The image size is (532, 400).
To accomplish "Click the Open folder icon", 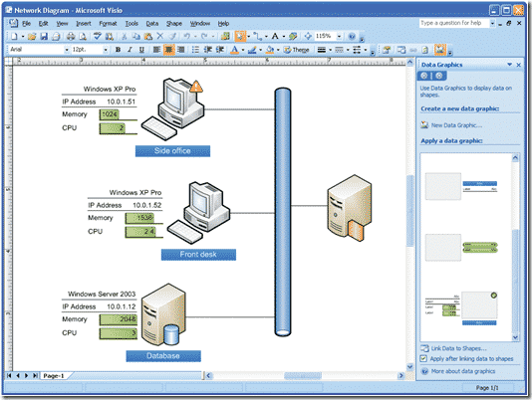I will point(32,36).
